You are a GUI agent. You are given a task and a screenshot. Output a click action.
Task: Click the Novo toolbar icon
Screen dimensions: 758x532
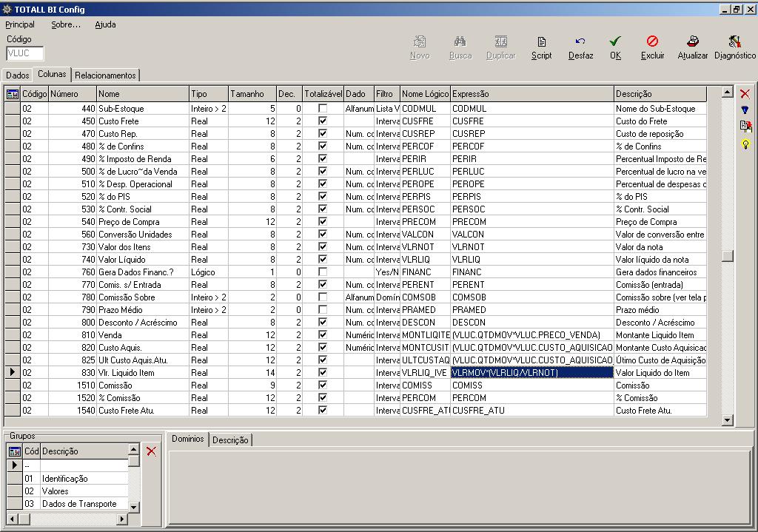(x=420, y=41)
